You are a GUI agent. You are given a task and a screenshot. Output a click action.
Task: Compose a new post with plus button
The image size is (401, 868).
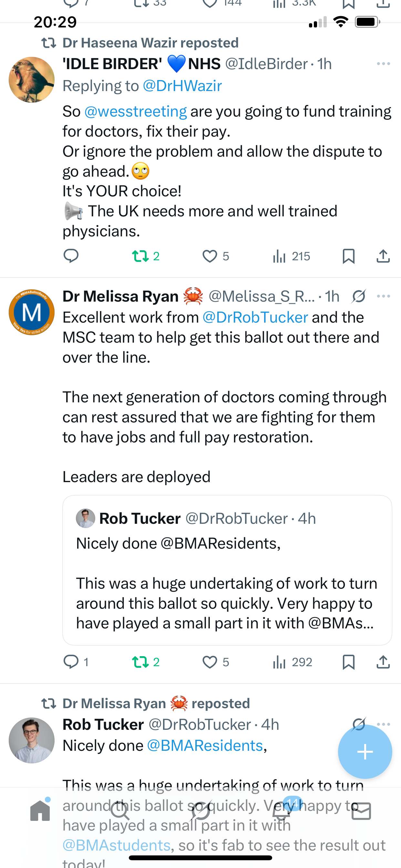click(x=365, y=751)
